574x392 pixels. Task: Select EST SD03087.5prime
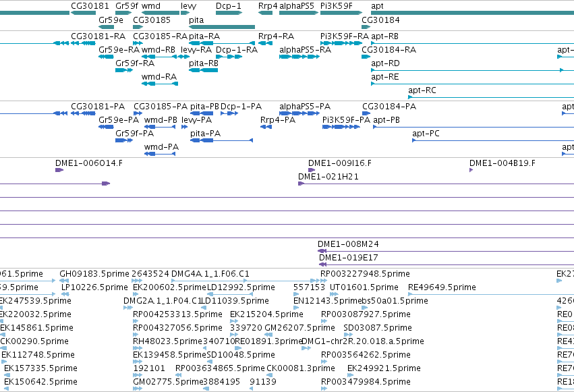pyautogui.click(x=378, y=328)
